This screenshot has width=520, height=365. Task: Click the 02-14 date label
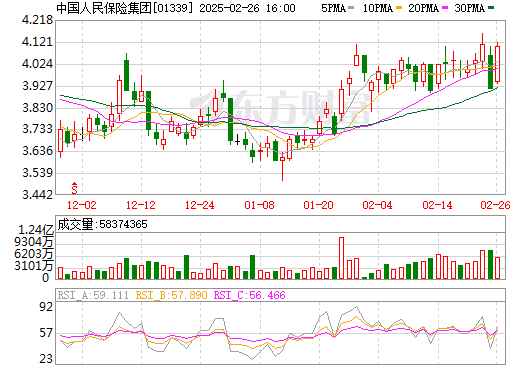coord(437,205)
